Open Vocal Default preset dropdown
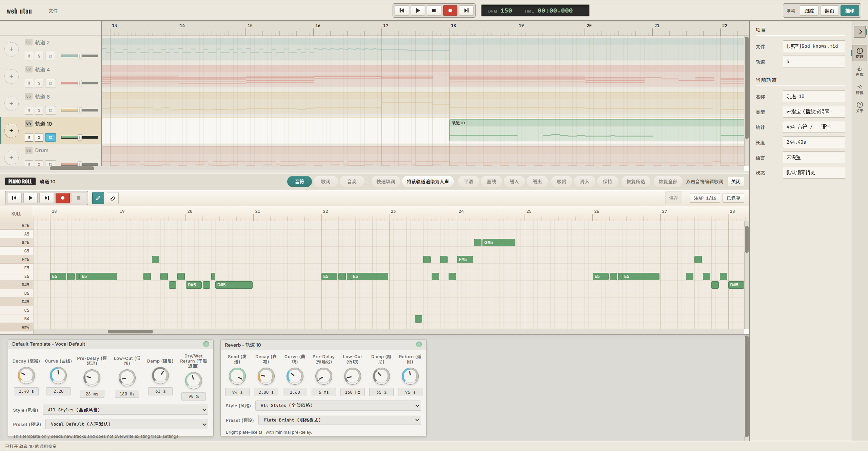This screenshot has height=451, width=868. 127,424
